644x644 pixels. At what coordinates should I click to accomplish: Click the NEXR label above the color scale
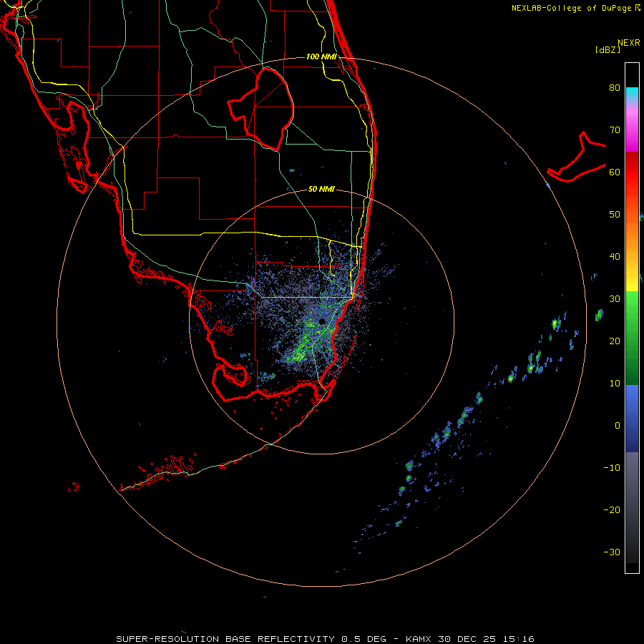629,43
